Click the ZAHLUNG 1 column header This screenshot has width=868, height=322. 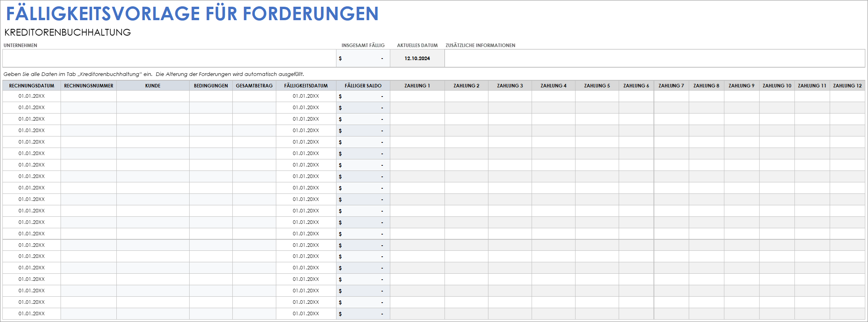pos(417,85)
